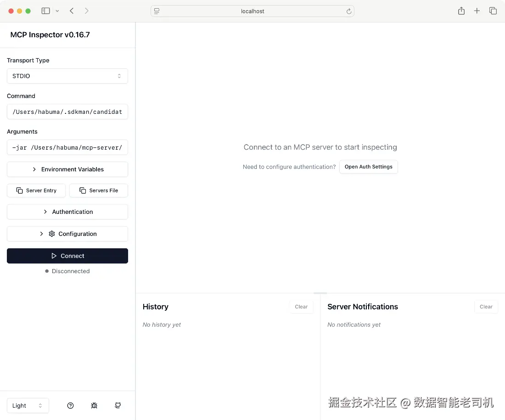Image resolution: width=505 pixels, height=420 pixels.
Task: Go back with the browser arrow
Action: click(72, 11)
